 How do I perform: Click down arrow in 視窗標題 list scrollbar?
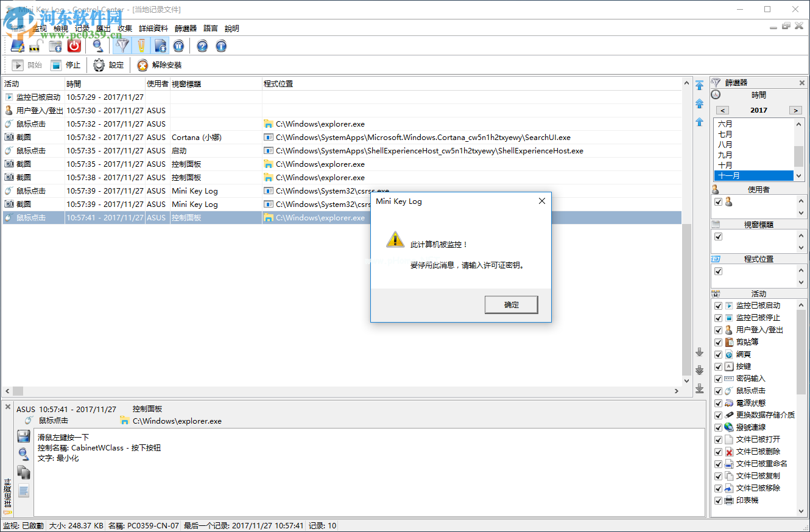click(801, 248)
